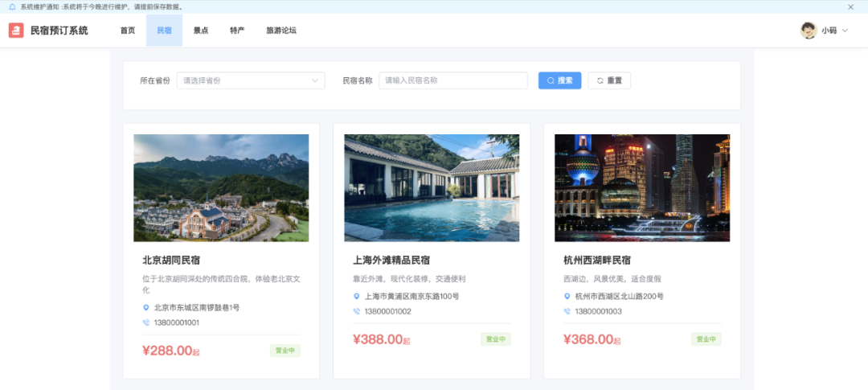
Task: Click the phone icon beside 13800001003
Action: (567, 311)
